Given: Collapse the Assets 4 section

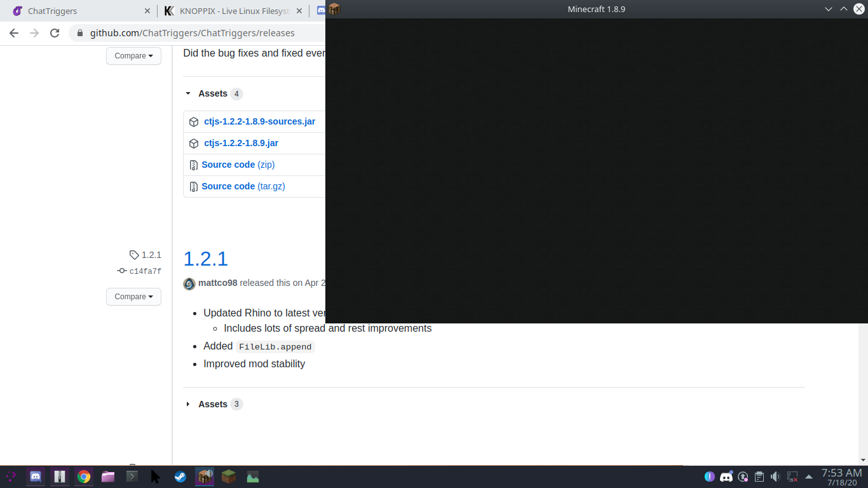Looking at the screenshot, I should tap(188, 93).
